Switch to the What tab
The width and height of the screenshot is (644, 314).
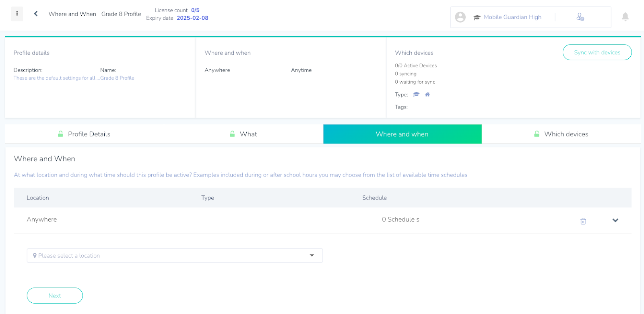point(244,134)
